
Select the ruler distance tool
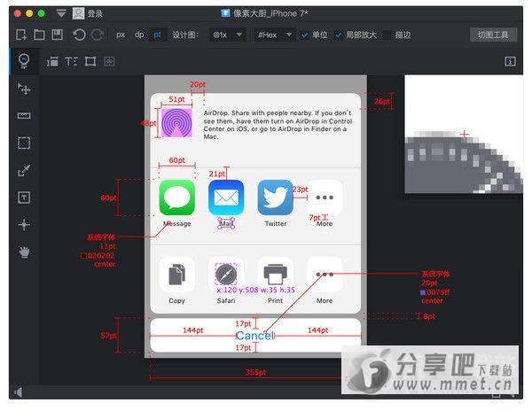pos(24,116)
